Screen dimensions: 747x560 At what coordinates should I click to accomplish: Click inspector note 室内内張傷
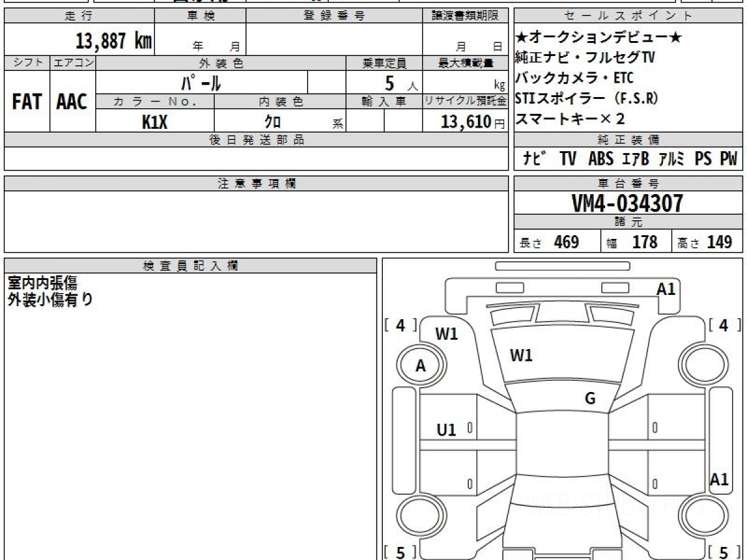[42, 283]
